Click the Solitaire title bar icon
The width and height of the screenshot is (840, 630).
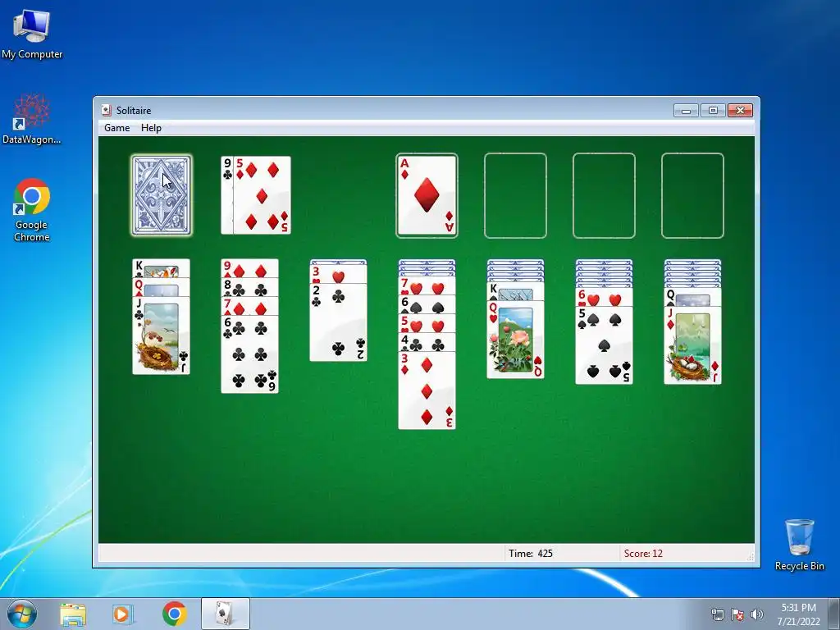(106, 111)
